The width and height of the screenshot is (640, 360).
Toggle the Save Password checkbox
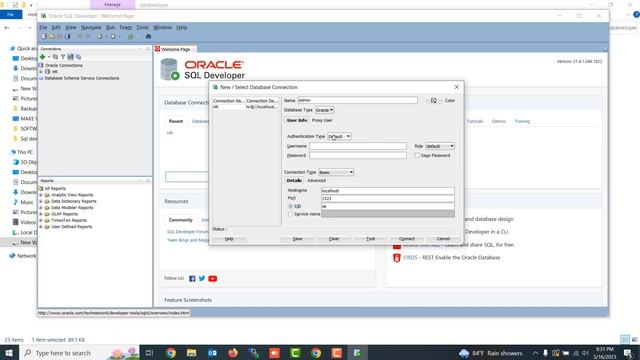(417, 156)
